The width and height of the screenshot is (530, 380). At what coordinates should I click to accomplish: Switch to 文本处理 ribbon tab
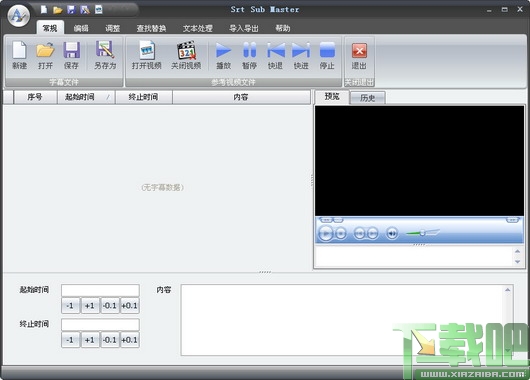(198, 28)
